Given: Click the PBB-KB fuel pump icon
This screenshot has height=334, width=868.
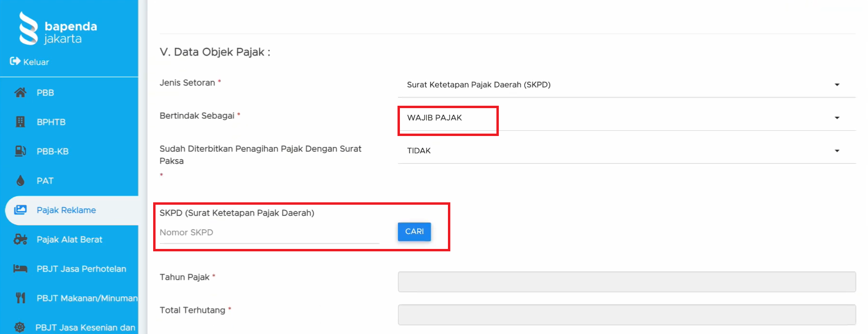Looking at the screenshot, I should [x=20, y=151].
